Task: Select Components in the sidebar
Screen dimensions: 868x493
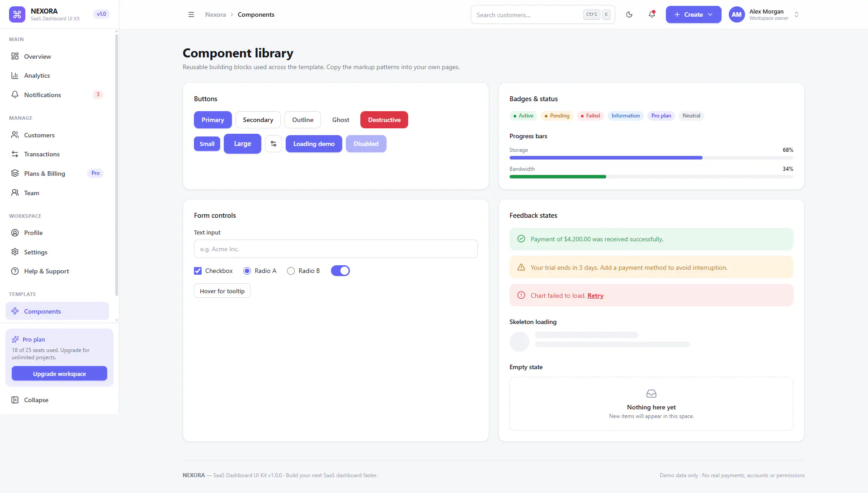Action: coord(57,311)
